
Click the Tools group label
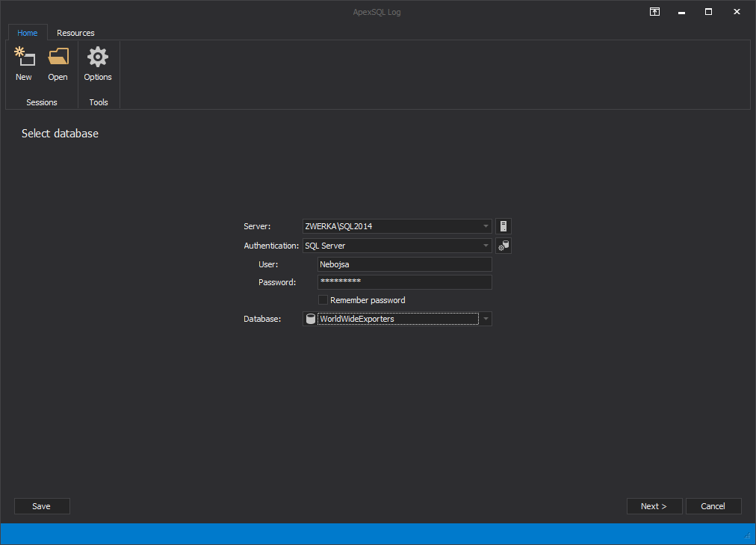point(99,102)
